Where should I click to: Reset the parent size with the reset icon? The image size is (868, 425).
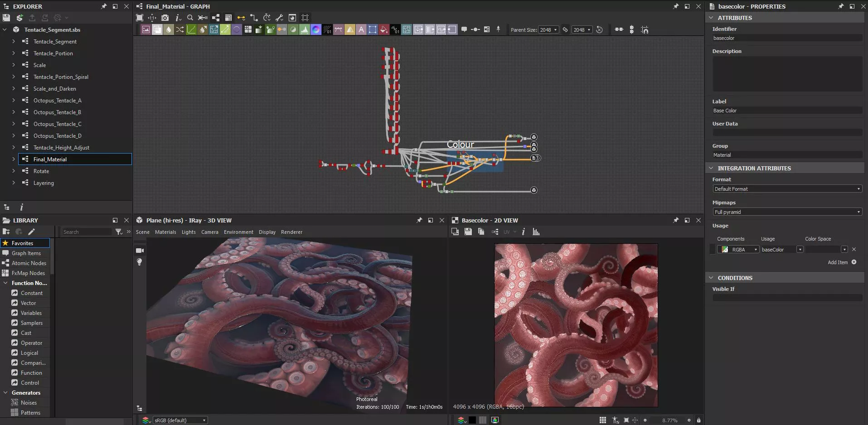click(599, 30)
